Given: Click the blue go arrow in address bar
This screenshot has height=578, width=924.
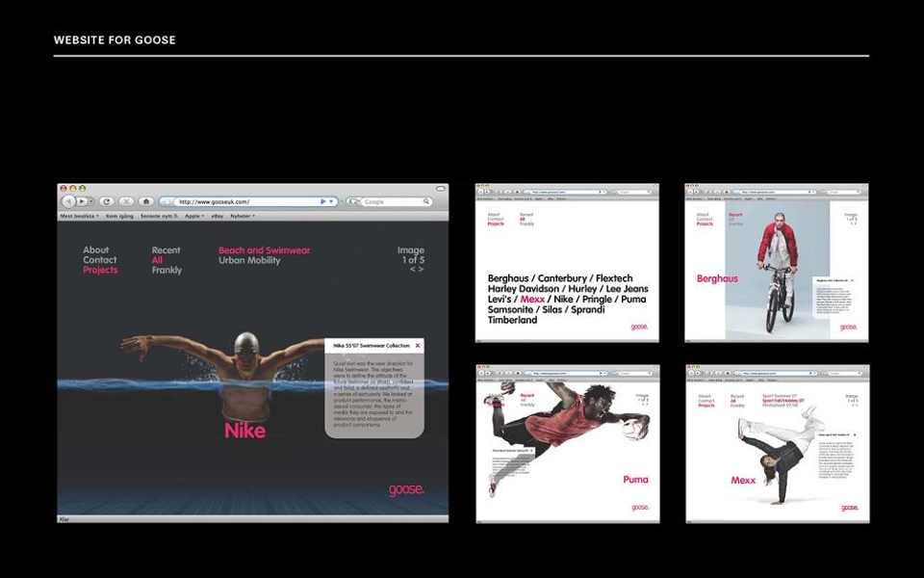Looking at the screenshot, I should tap(323, 201).
